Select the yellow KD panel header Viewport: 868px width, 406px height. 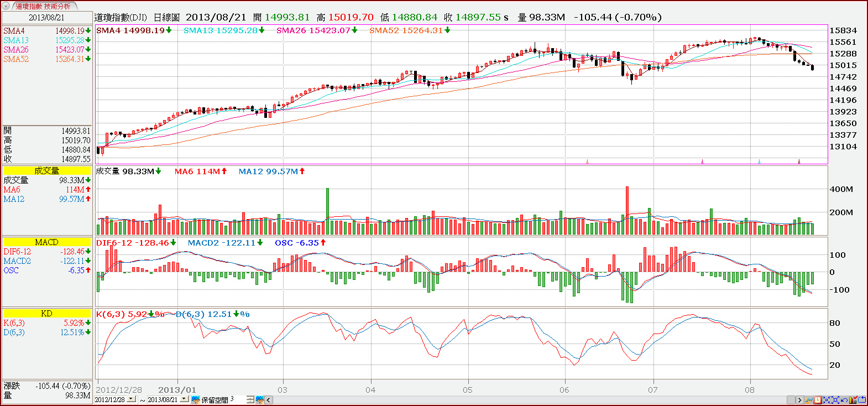coord(47,314)
